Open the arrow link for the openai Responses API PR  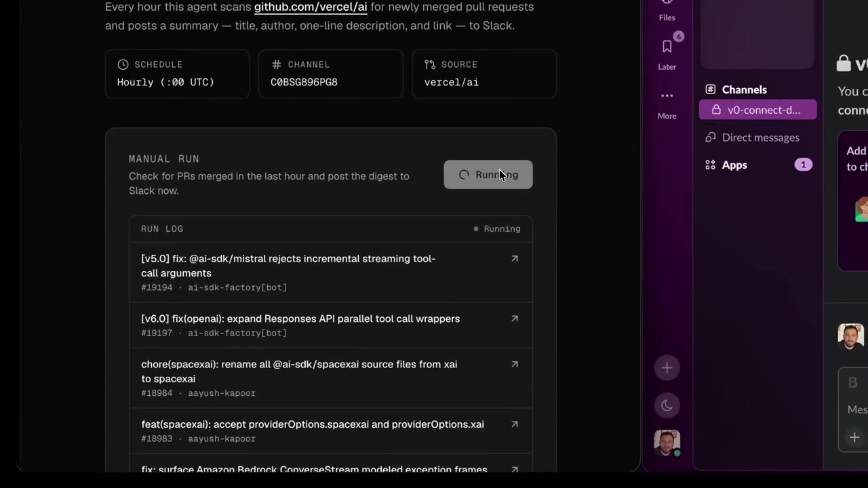point(515,319)
